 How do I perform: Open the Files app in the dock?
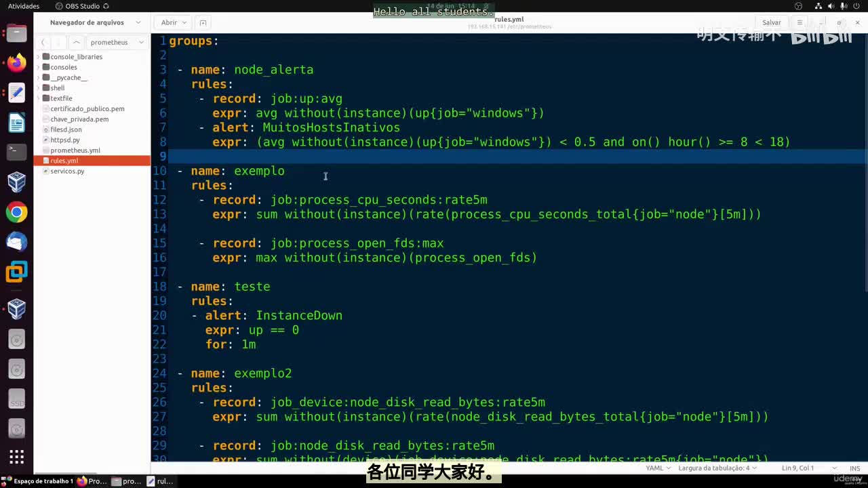coord(16,33)
